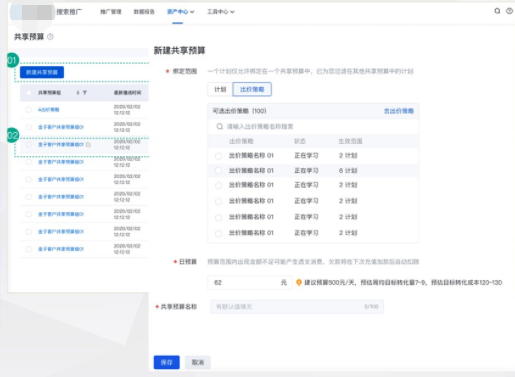
Task: Select the radio of the bottom 出价策略名称 01 row
Action: point(218,233)
